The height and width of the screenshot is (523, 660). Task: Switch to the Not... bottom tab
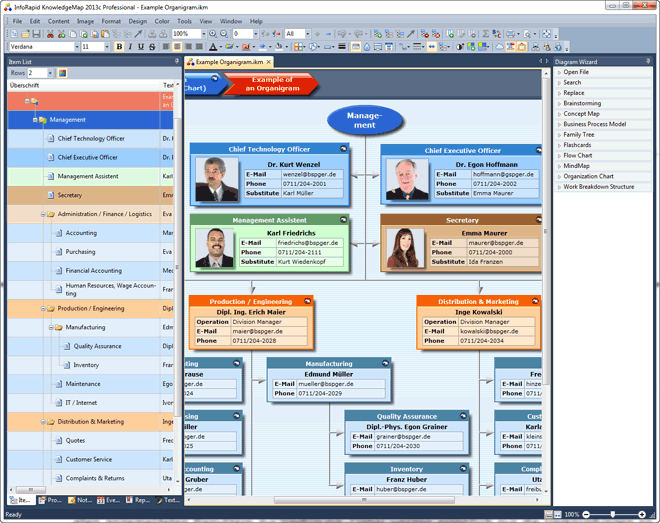(80, 500)
